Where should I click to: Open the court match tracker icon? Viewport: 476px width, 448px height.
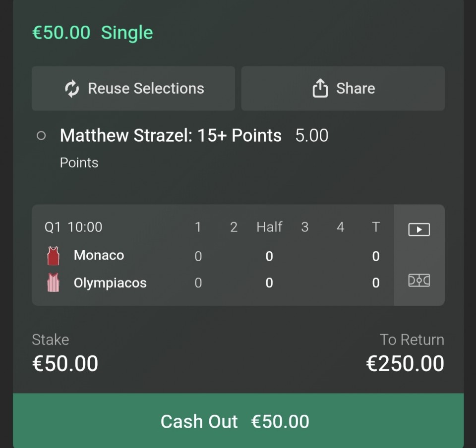[419, 281]
